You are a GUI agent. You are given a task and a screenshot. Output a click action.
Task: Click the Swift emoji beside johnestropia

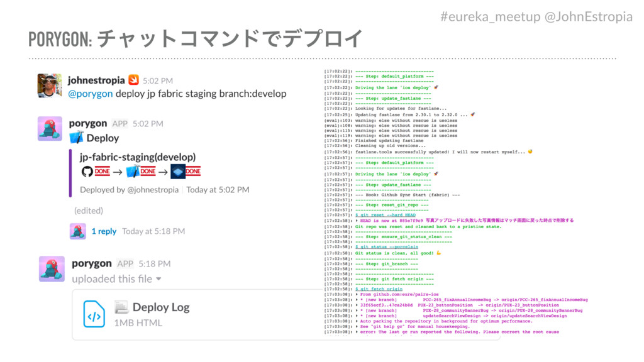(x=133, y=80)
